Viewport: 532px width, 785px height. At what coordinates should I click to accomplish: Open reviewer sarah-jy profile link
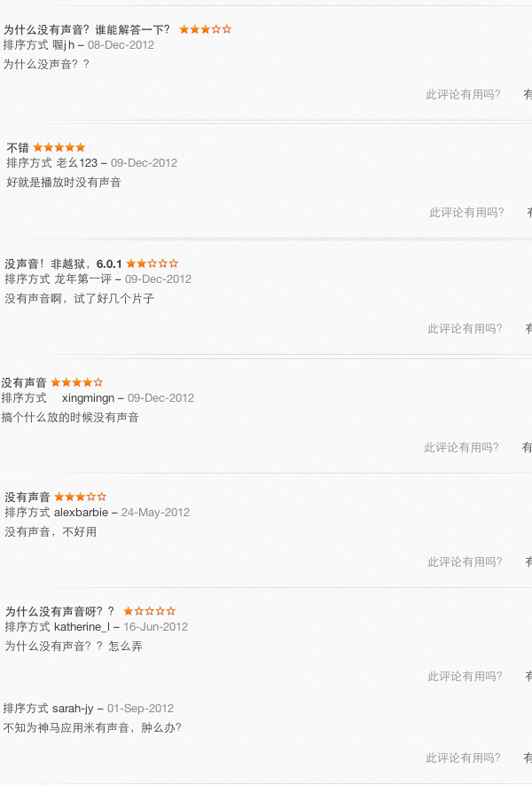coord(73,709)
